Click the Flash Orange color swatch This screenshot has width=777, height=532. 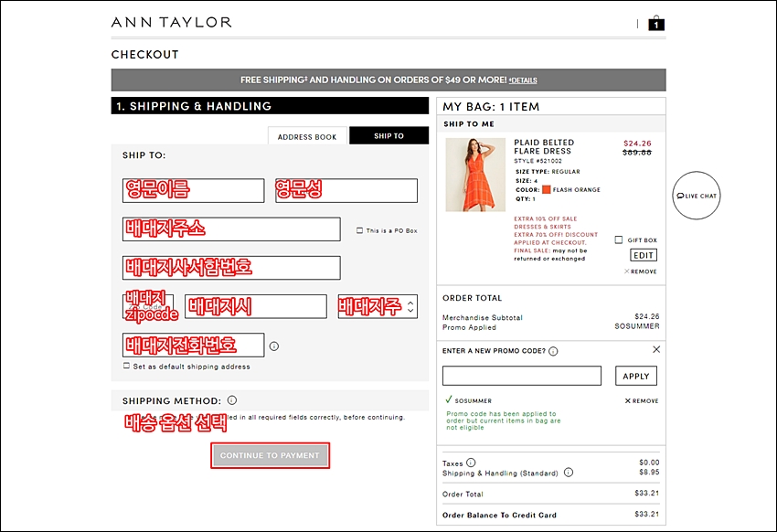click(546, 190)
